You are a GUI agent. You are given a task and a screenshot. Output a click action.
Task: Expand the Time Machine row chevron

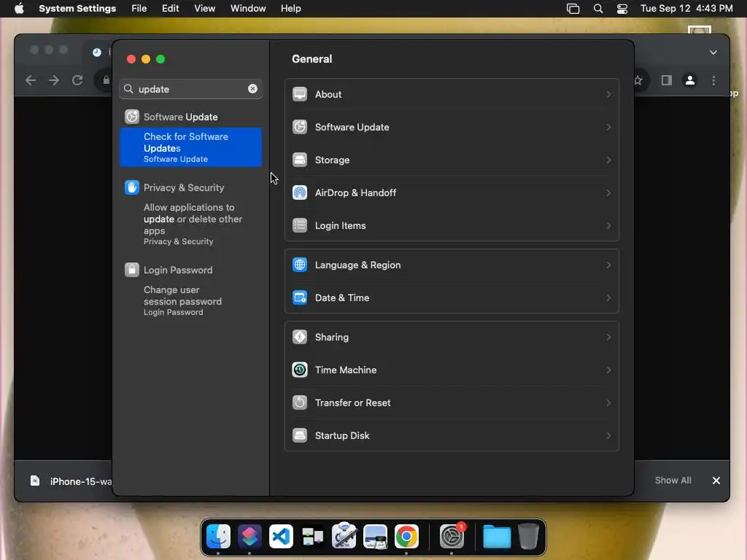[608, 370]
